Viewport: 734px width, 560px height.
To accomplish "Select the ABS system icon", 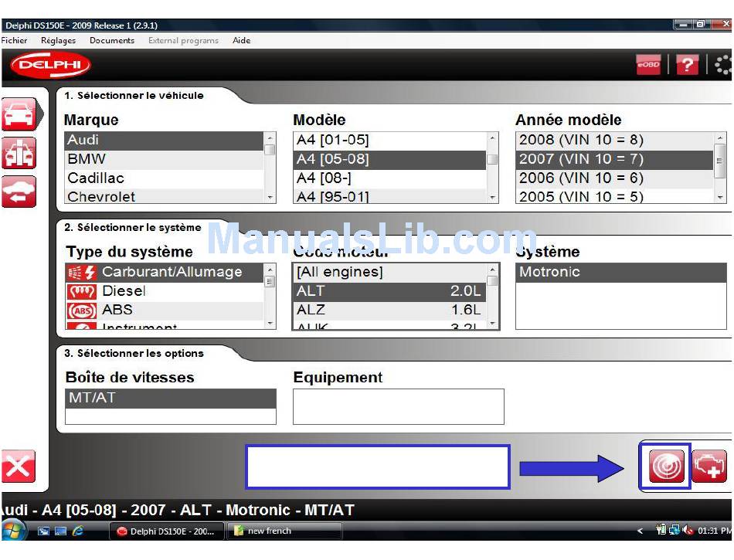I will (x=82, y=311).
